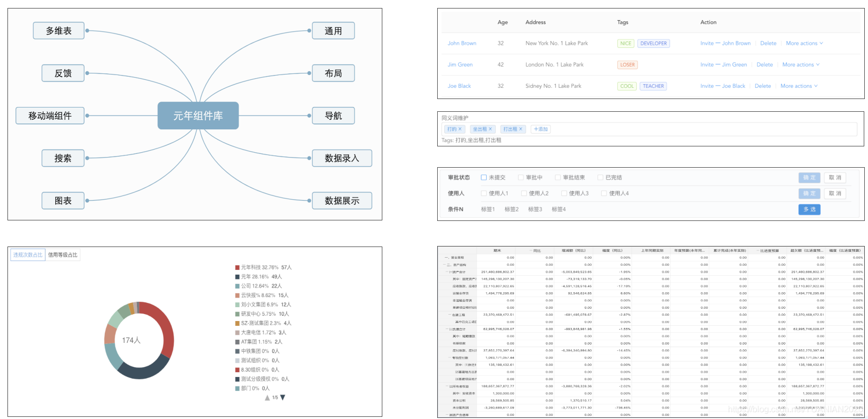Collapse the ㈠资产合计 row in finance table
The width and height of the screenshot is (868, 419).
[x=447, y=272]
